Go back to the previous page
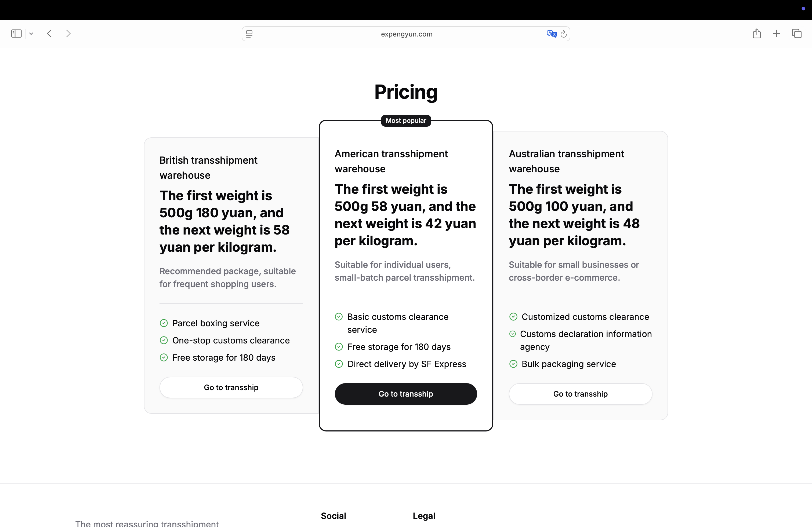 (49, 33)
